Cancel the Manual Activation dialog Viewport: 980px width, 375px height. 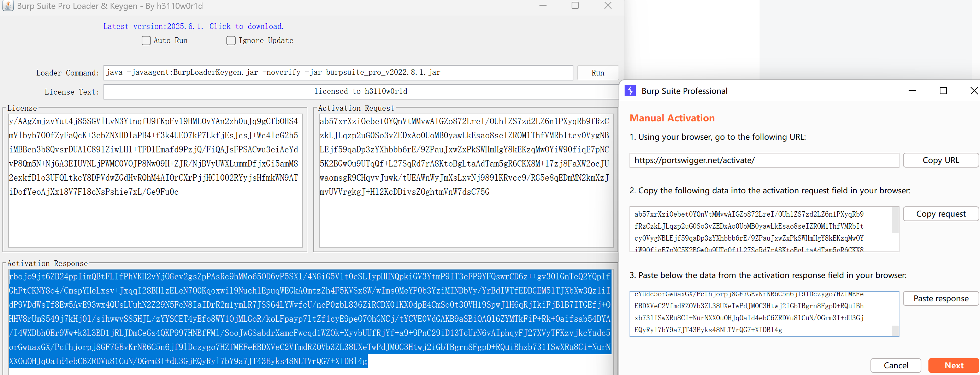pos(896,365)
